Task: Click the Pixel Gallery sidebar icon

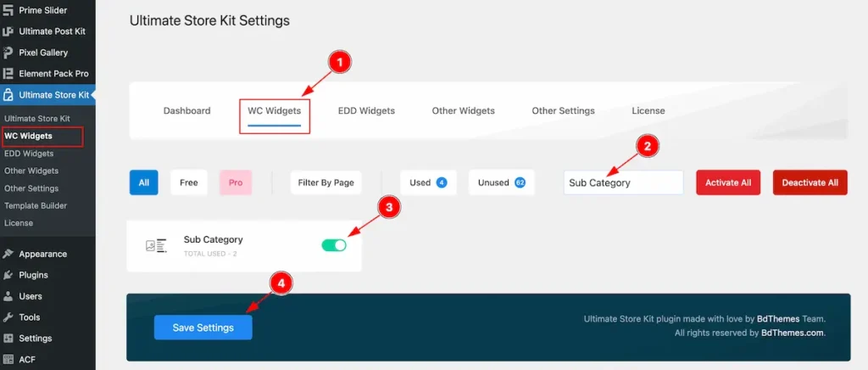Action: 8,53
